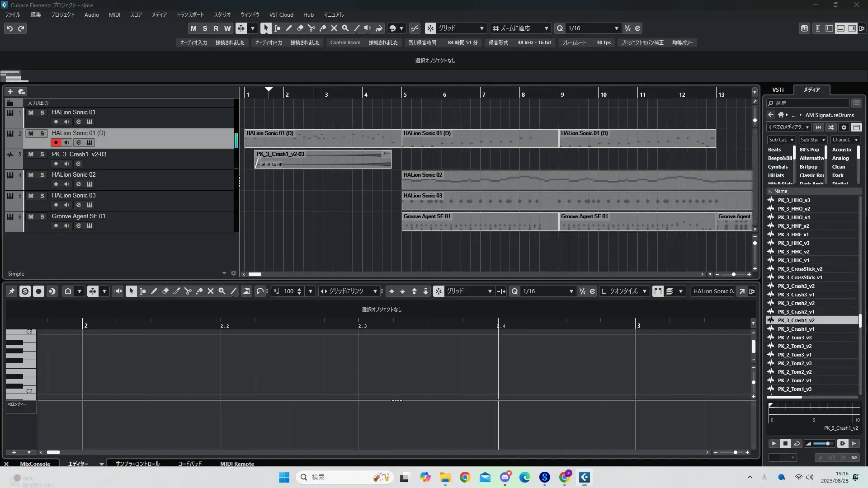Disable record on the HALion Sonic 01 (D) track

pyautogui.click(x=56, y=142)
